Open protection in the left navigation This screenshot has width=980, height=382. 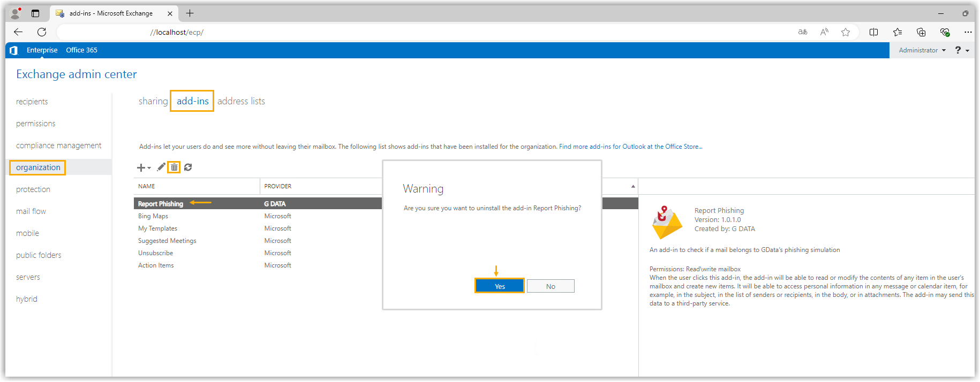point(33,189)
